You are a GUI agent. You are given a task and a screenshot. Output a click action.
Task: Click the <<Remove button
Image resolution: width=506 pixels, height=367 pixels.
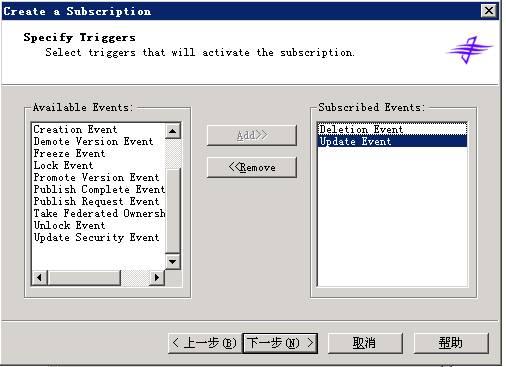[252, 167]
